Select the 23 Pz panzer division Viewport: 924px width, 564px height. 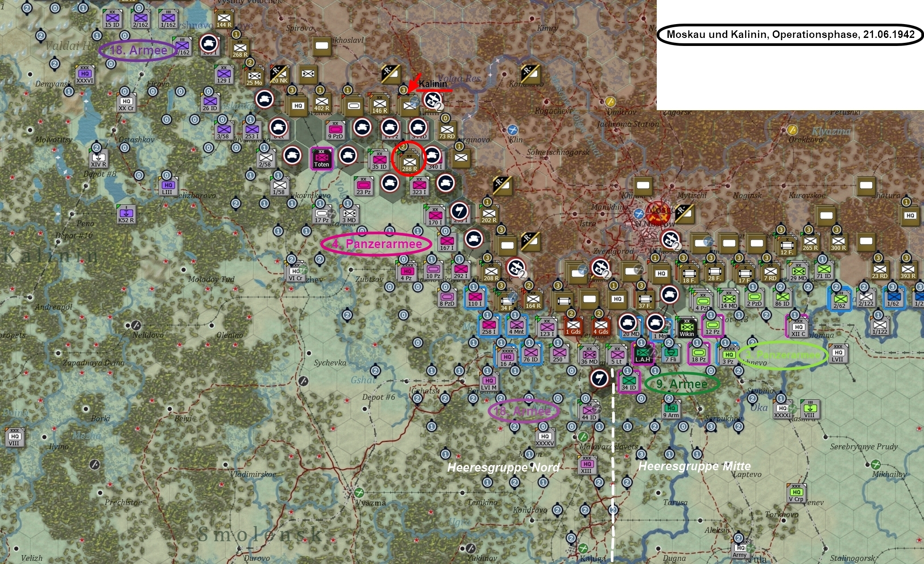(363, 187)
